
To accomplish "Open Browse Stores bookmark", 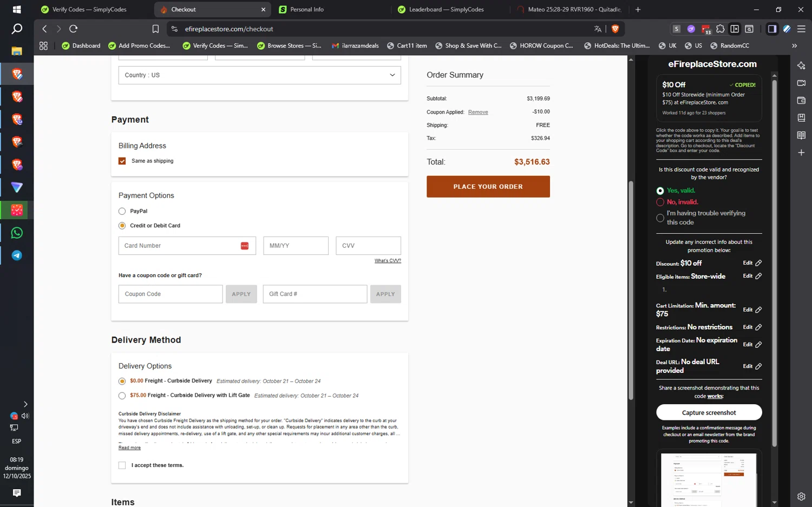I will (x=290, y=45).
